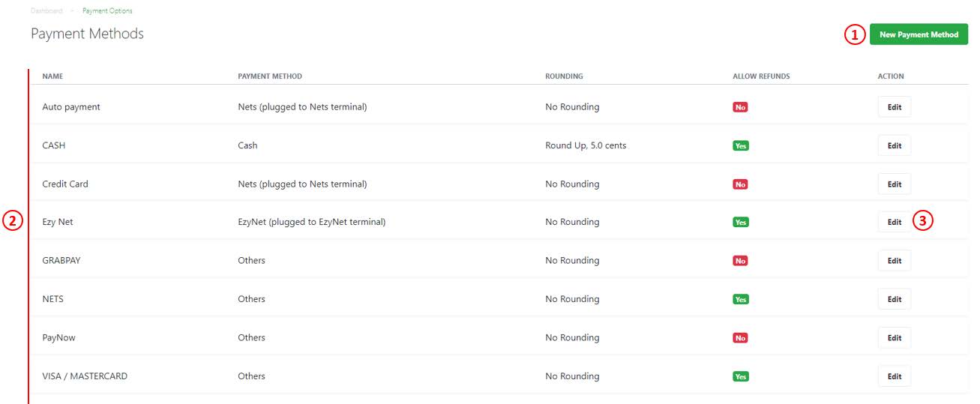Viewport: 980px width, 404px height.
Task: Edit the Credit Card payment method
Action: [895, 184]
